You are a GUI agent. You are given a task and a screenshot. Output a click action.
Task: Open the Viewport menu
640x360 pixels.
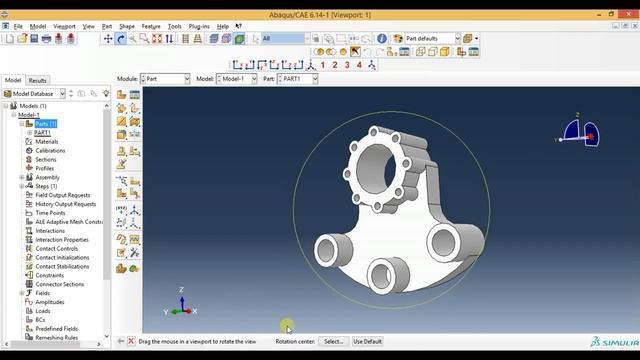pyautogui.click(x=64, y=26)
